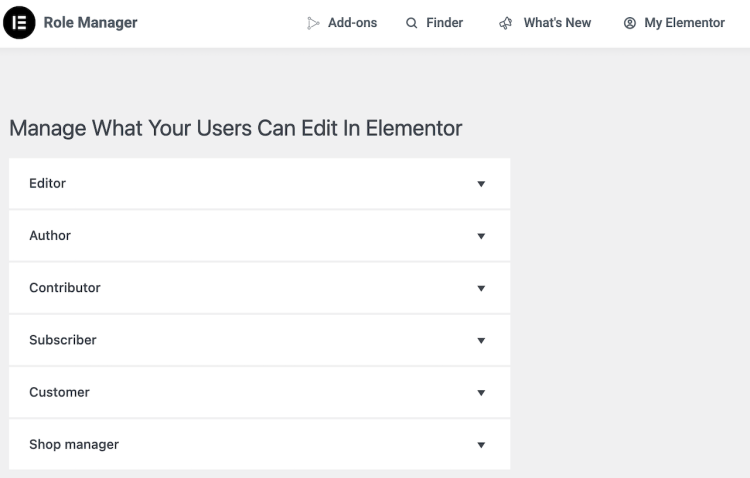Select the Shop manager role label

(74, 445)
